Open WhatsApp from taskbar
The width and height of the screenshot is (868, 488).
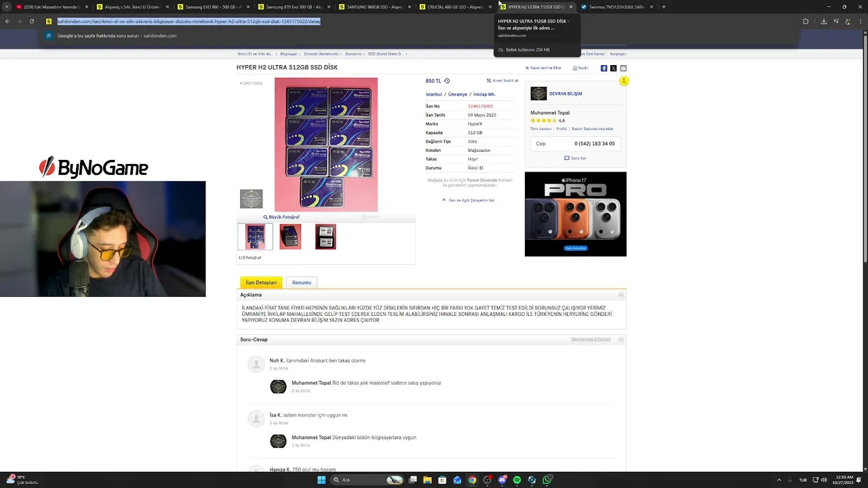click(547, 480)
